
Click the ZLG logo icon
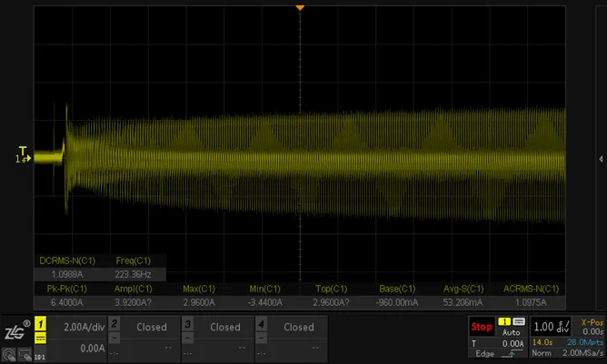pyautogui.click(x=16, y=330)
